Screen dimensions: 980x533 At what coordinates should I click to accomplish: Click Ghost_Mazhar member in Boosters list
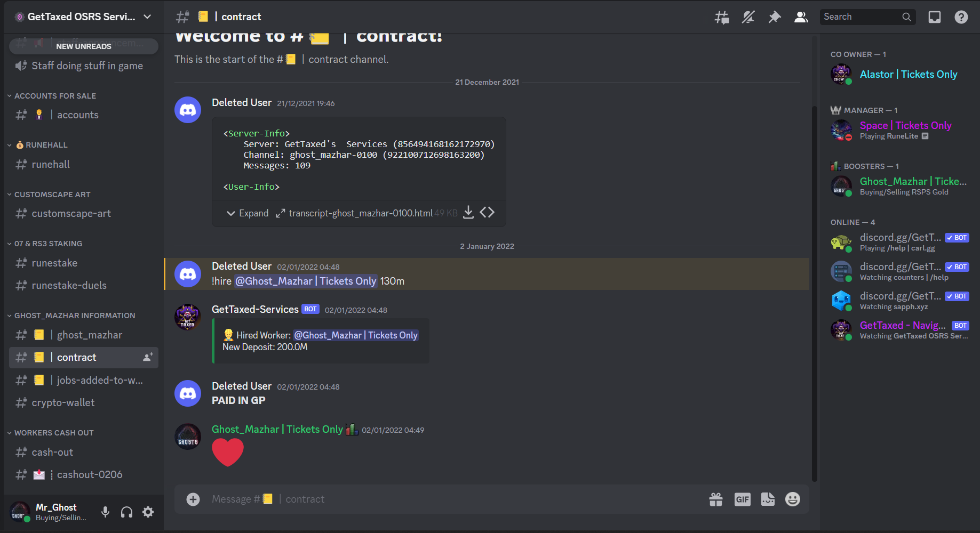900,186
